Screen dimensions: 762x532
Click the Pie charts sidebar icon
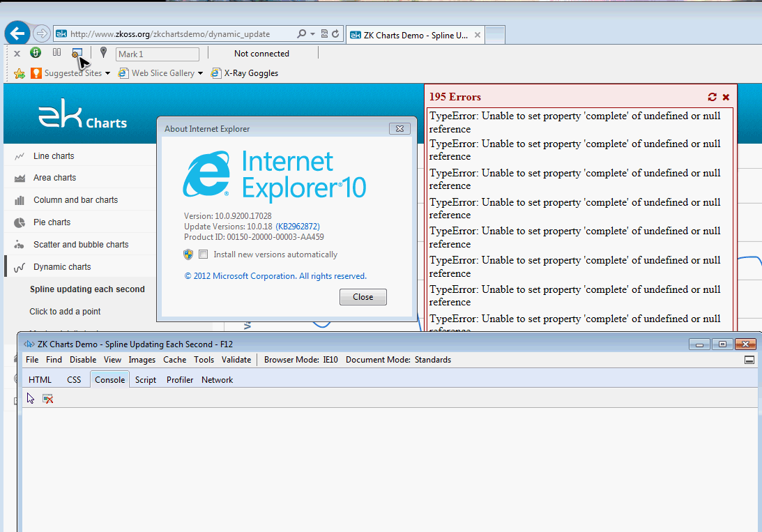coord(20,222)
